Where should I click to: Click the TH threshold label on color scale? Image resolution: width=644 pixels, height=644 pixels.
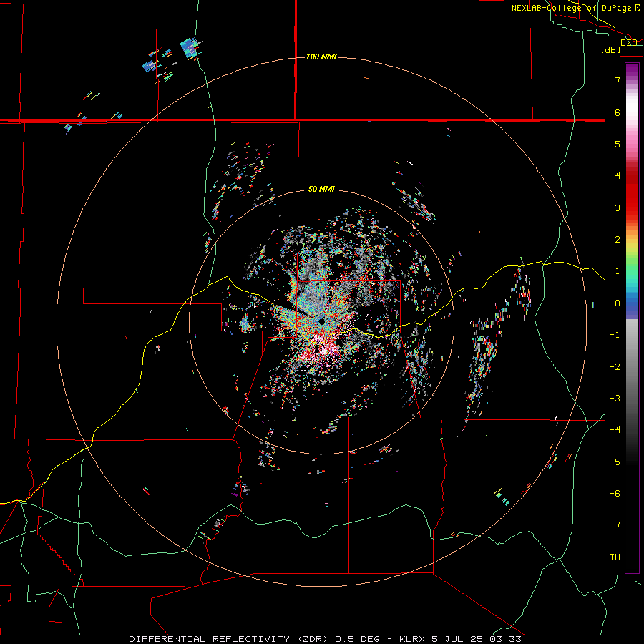[x=615, y=557]
